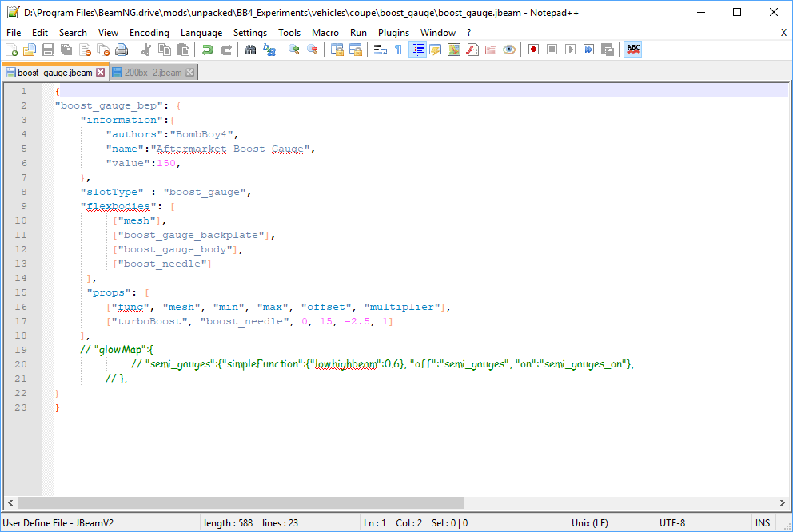Play back the recorded macro
793x532 pixels.
coord(570,50)
